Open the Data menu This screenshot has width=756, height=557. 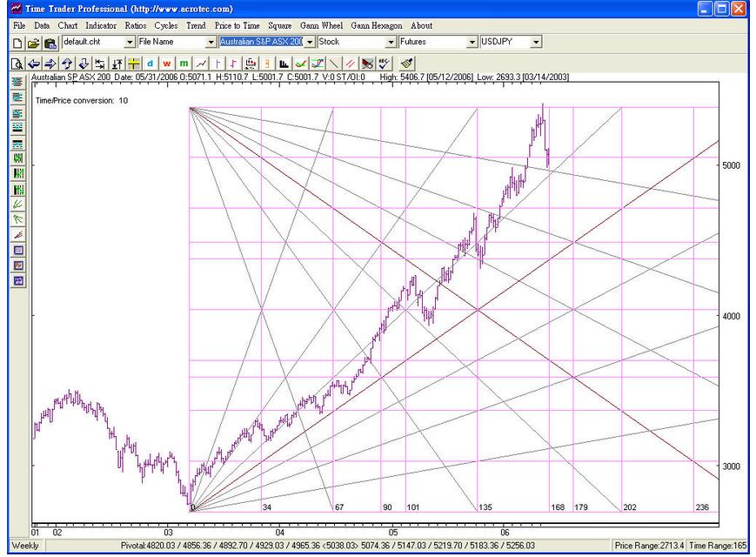click(x=42, y=25)
